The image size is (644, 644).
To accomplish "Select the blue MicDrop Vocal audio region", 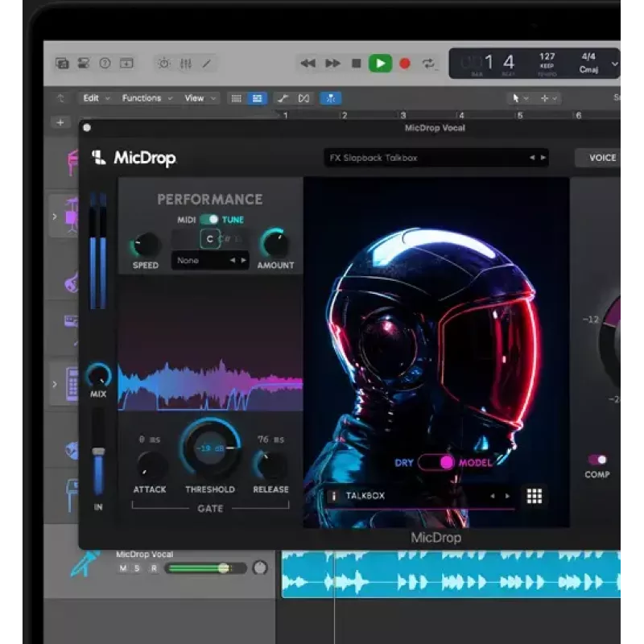I will [x=451, y=574].
